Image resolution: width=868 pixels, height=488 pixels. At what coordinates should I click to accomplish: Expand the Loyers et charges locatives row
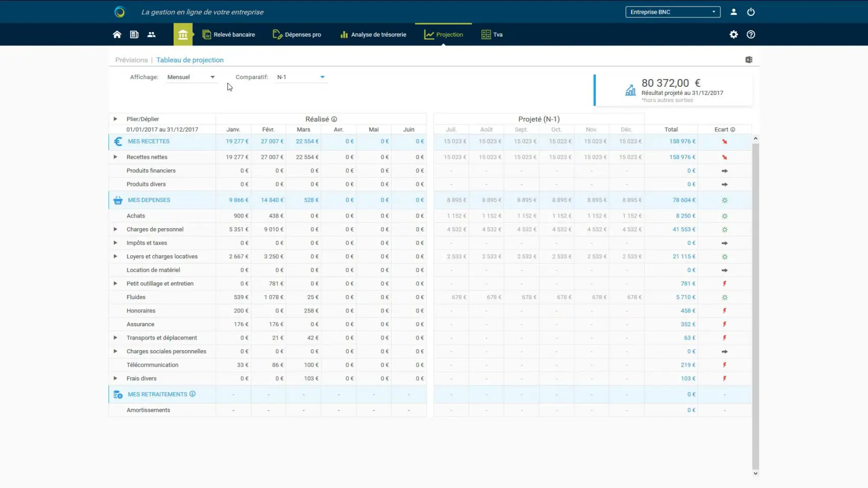[115, 256]
